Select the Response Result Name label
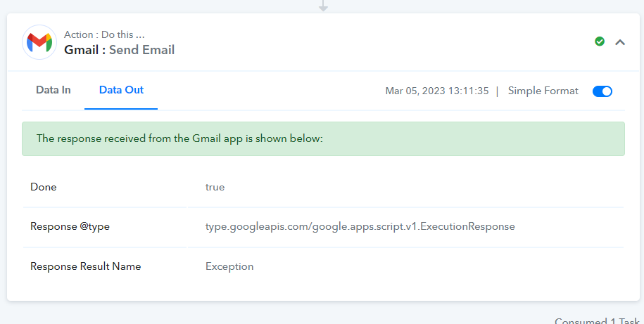The height and width of the screenshot is (324, 644). click(x=85, y=266)
